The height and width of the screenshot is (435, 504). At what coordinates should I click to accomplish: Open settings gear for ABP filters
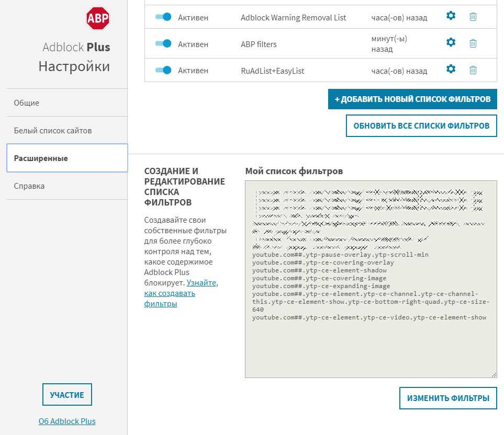[x=451, y=42]
